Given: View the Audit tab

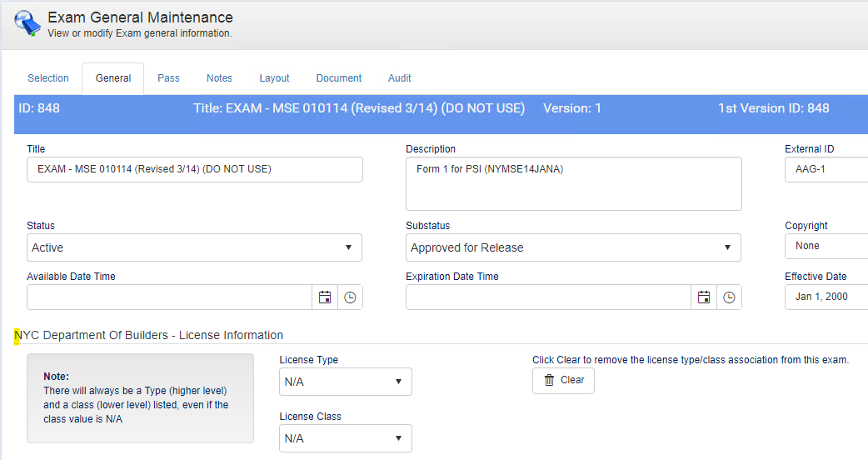Looking at the screenshot, I should [x=399, y=78].
